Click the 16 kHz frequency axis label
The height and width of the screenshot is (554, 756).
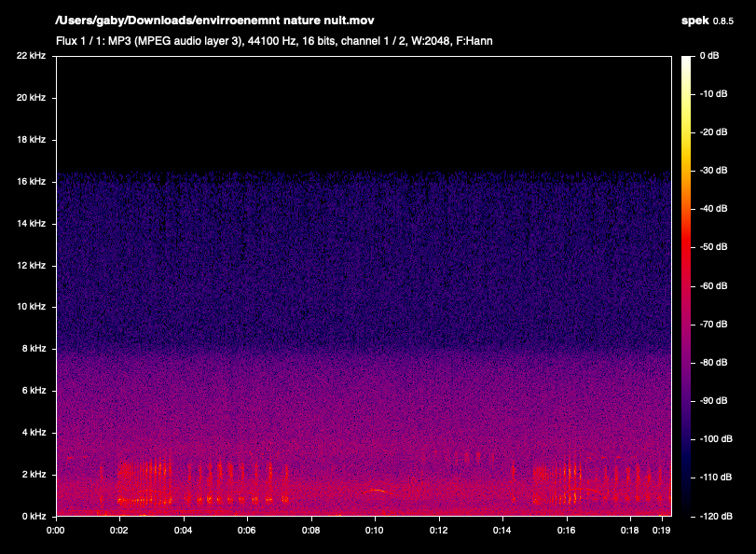[31, 182]
